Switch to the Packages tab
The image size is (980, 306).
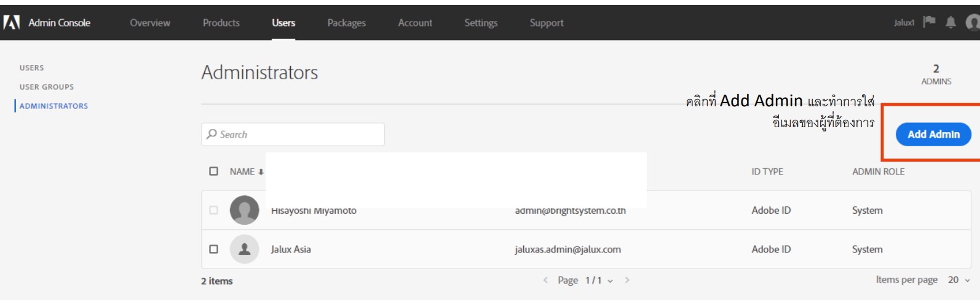347,23
